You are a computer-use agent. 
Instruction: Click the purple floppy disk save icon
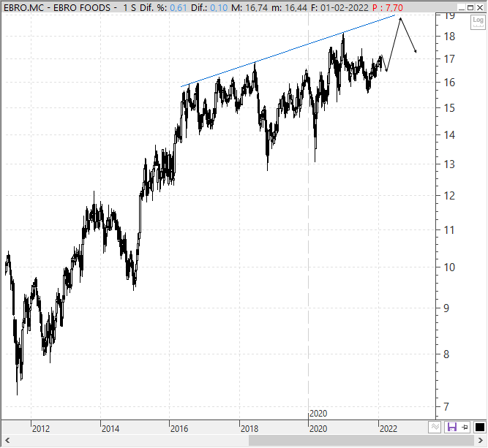point(451,427)
